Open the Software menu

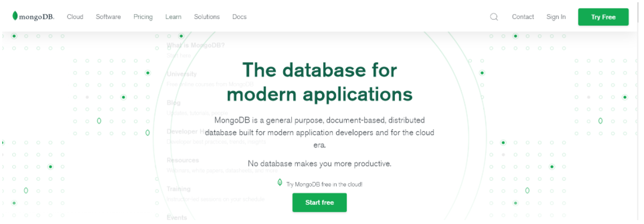108,17
